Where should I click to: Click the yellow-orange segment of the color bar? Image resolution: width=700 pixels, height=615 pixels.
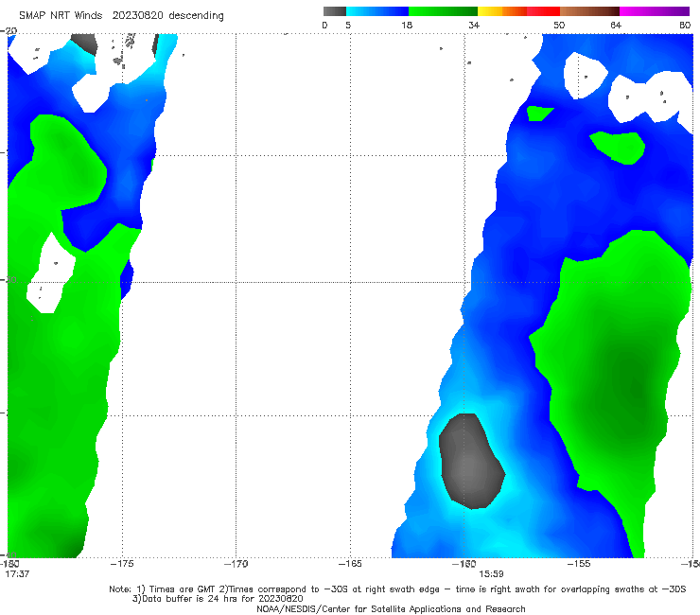tap(502, 11)
